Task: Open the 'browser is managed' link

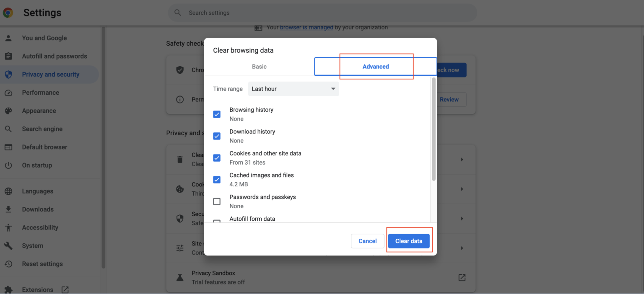Action: [306, 27]
